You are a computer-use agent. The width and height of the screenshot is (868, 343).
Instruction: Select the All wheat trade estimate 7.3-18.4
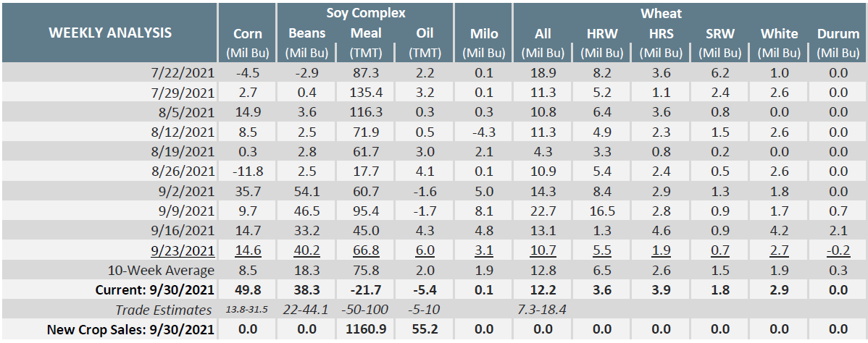(x=543, y=310)
